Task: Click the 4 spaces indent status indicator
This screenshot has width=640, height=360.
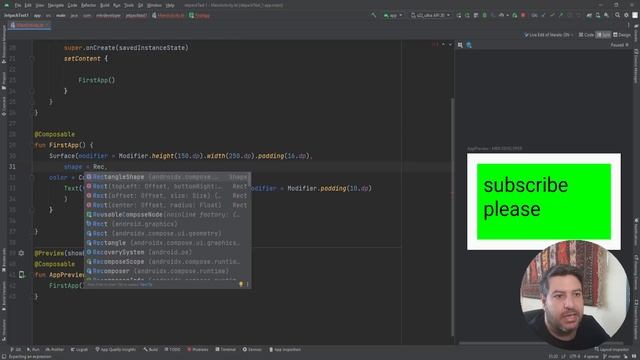Action: [x=591, y=356]
